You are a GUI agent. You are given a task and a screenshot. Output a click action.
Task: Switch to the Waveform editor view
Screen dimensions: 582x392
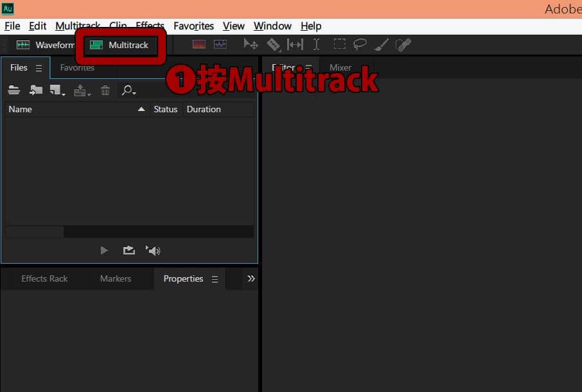(45, 46)
